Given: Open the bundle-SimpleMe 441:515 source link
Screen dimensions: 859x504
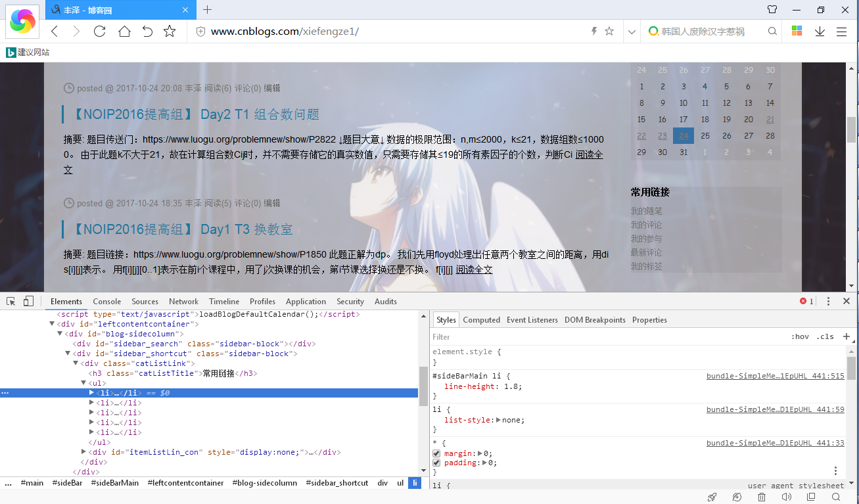Looking at the screenshot, I should [x=775, y=377].
